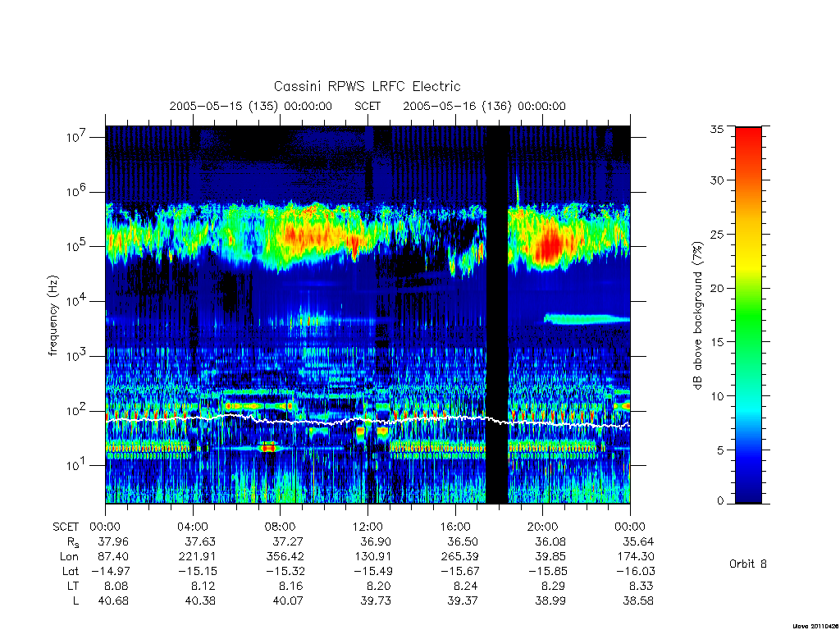Click the colorbar tick label 35
The image size is (840, 630).
tap(717, 129)
